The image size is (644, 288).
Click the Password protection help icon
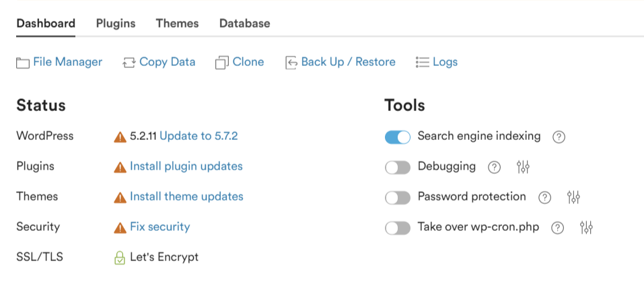544,198
